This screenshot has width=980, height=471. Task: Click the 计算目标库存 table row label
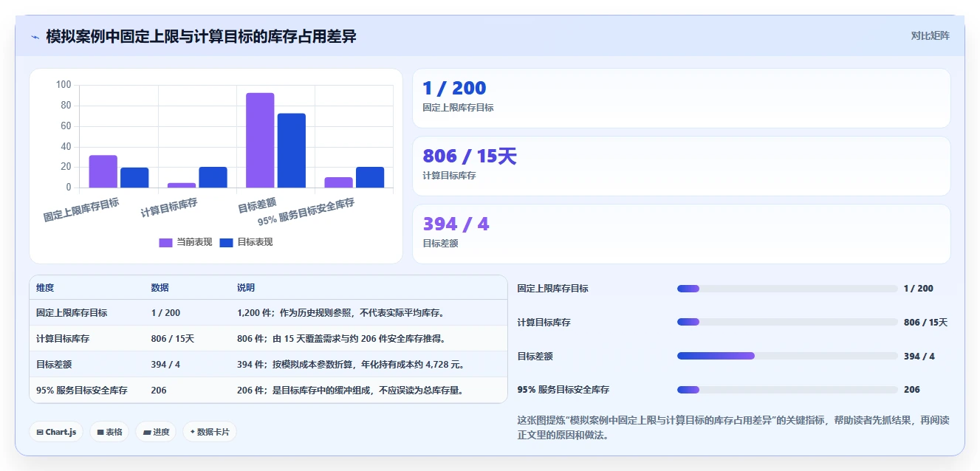point(63,339)
